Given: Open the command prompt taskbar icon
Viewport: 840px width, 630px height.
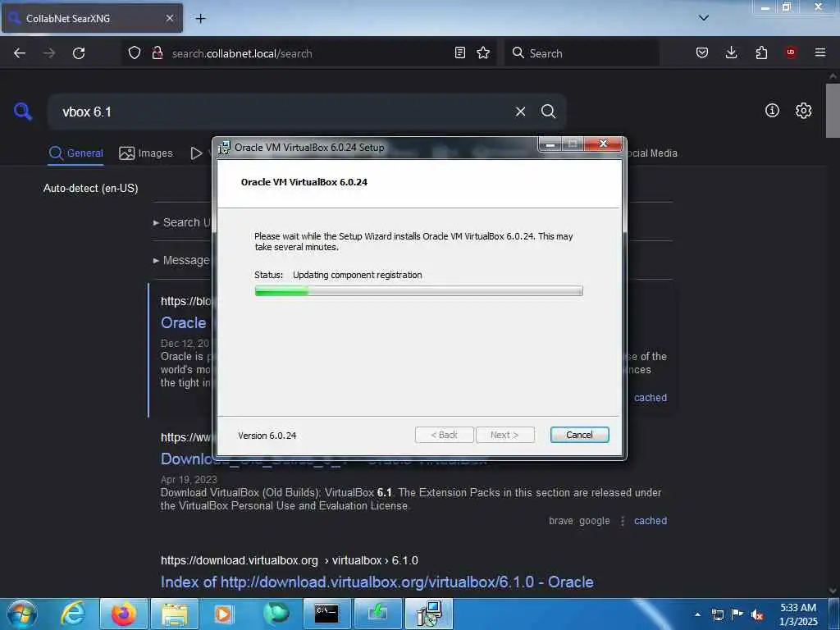Looking at the screenshot, I should coord(326,614).
